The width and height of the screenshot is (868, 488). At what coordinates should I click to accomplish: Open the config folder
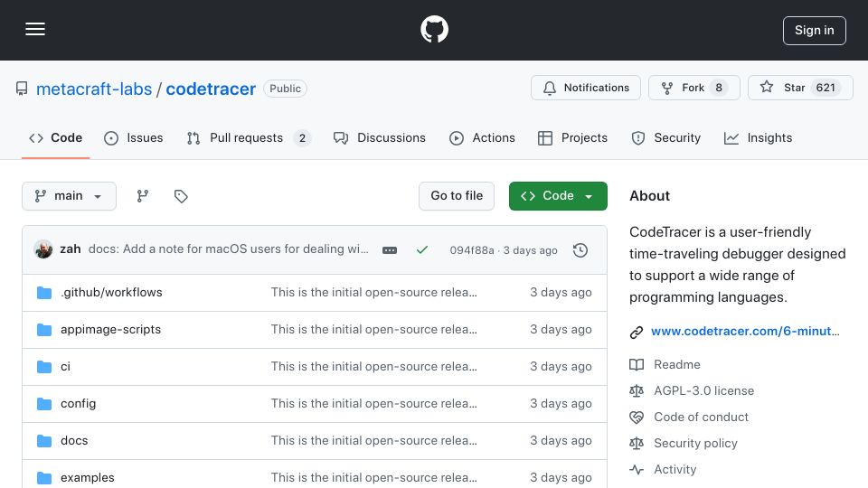78,403
